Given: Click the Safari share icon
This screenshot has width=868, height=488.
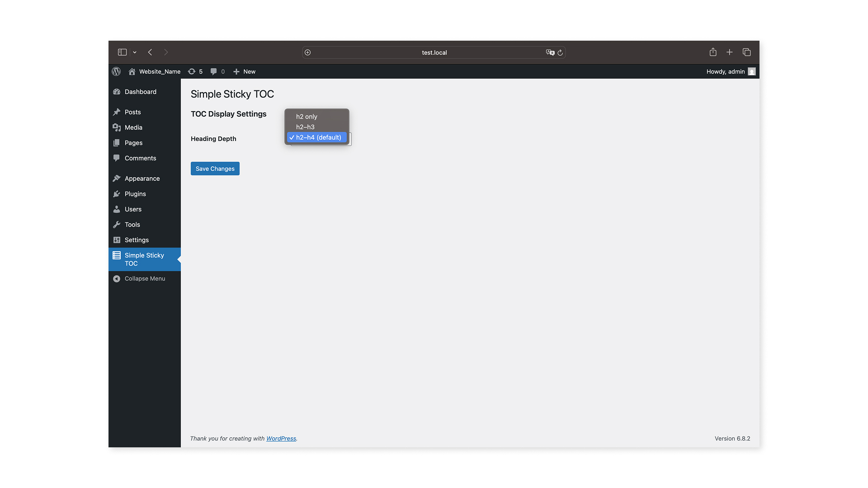Looking at the screenshot, I should [713, 52].
